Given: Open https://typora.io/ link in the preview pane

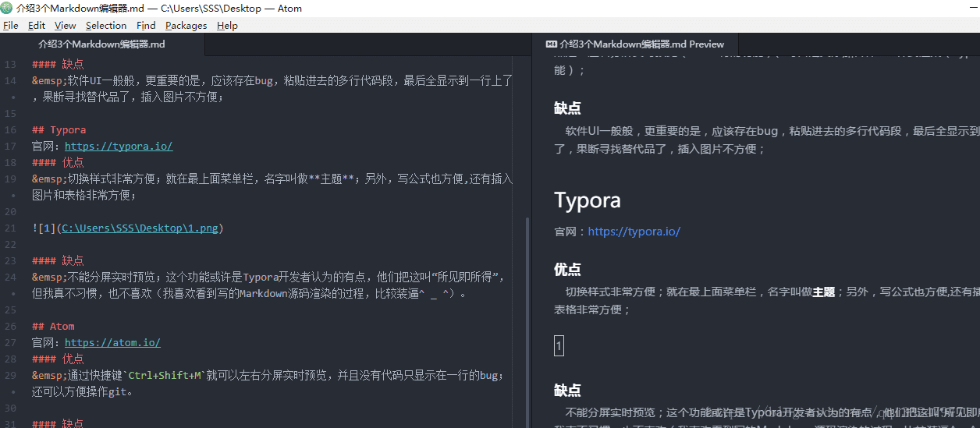Looking at the screenshot, I should click(634, 232).
